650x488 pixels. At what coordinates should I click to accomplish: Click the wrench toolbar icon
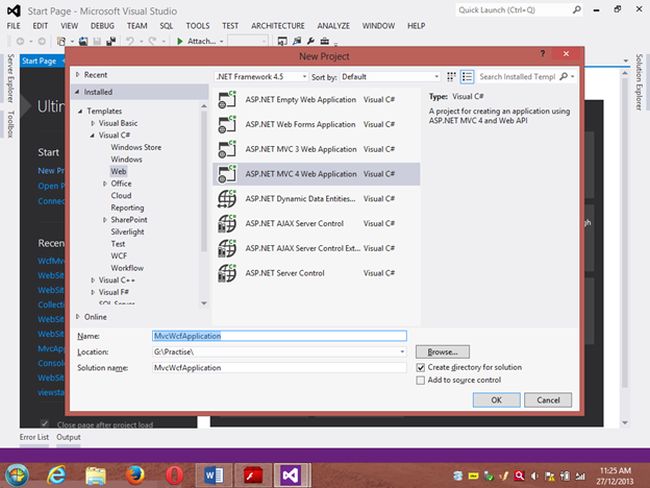pyautogui.click(x=311, y=41)
